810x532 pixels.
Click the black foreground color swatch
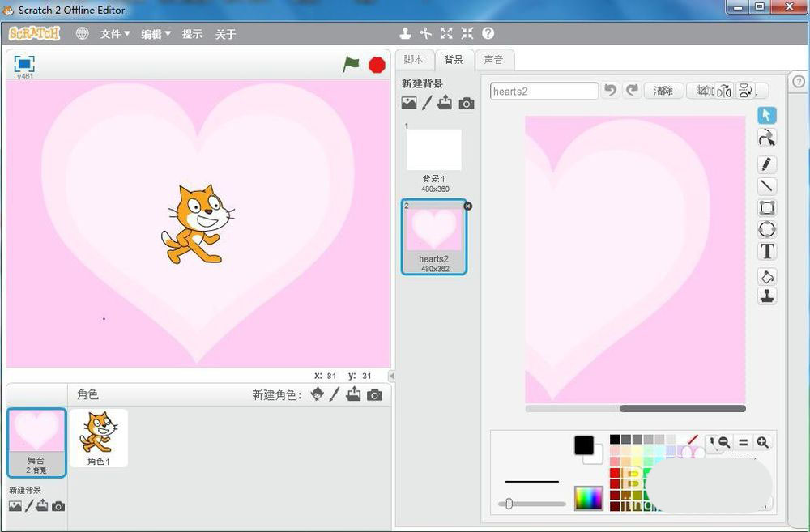[x=584, y=445]
